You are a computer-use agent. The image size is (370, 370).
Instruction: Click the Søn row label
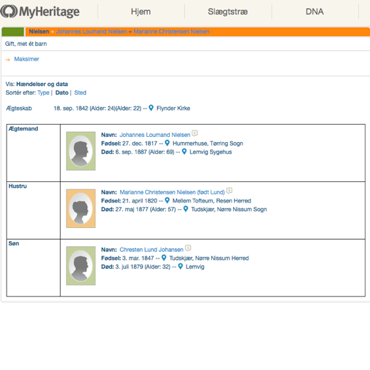point(14,243)
